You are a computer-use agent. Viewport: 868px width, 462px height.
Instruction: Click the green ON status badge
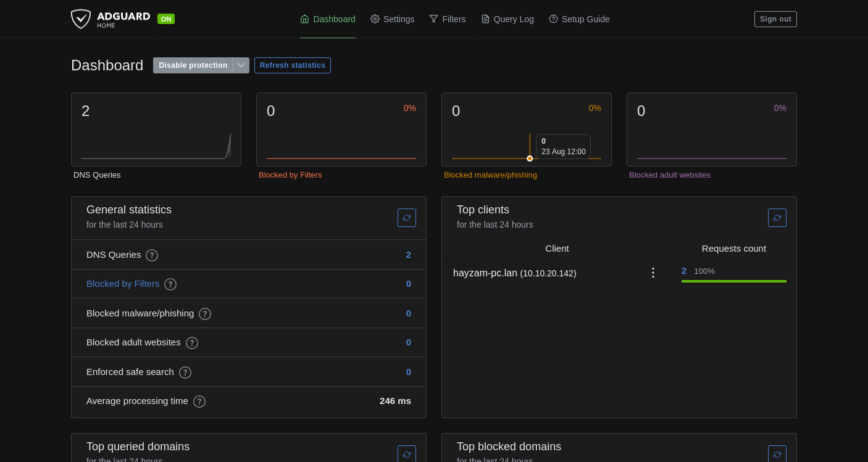[x=166, y=19]
